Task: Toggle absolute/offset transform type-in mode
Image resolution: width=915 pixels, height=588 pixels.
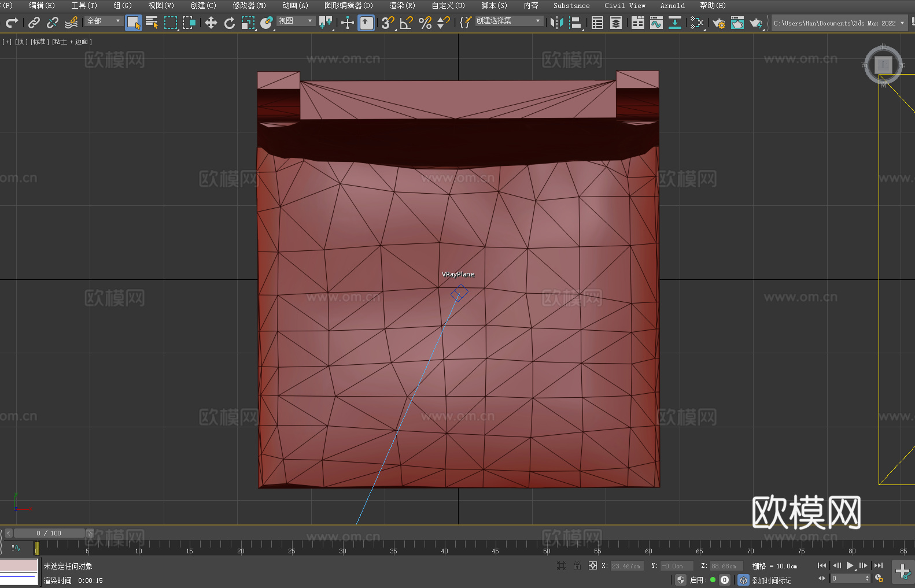Action: point(593,565)
